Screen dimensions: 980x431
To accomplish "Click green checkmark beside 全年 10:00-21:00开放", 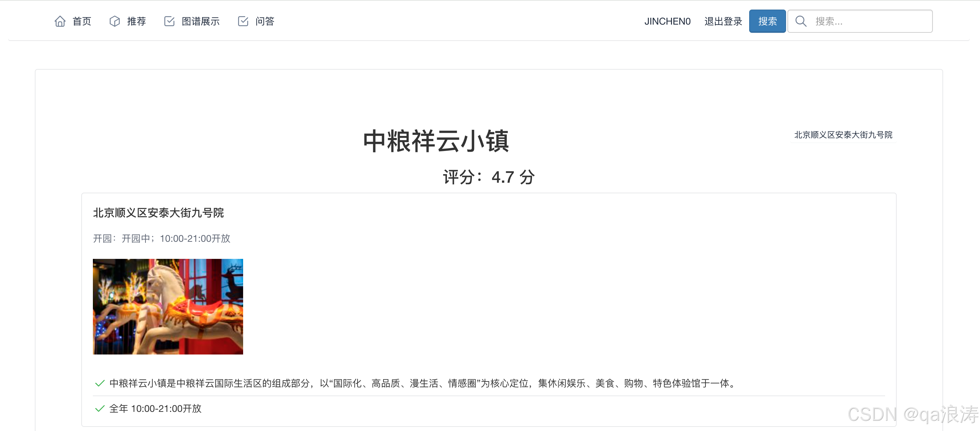I will pyautogui.click(x=100, y=408).
